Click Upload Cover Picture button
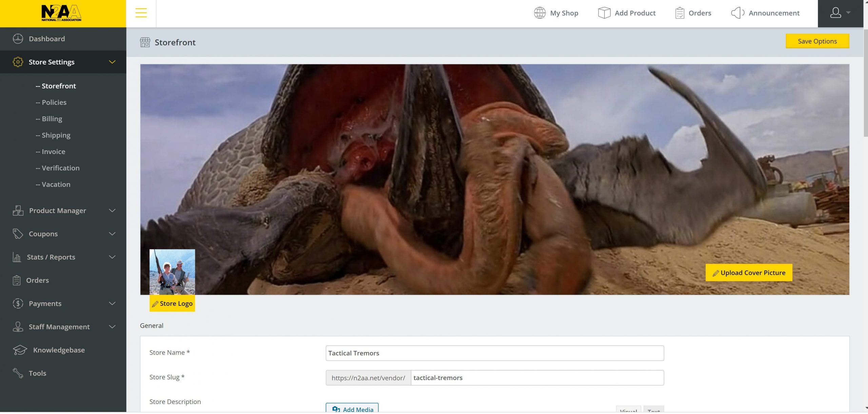 coord(749,273)
